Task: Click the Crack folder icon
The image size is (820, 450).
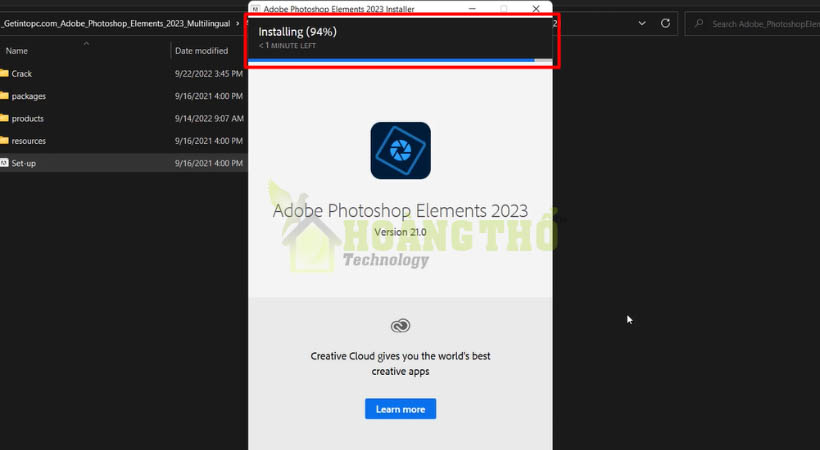Action: (x=4, y=73)
